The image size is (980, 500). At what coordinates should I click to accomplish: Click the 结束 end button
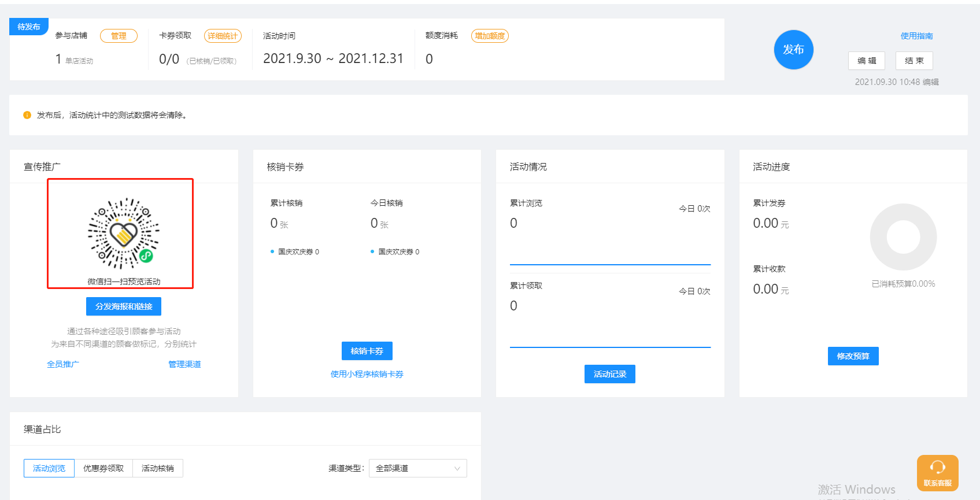(x=914, y=61)
